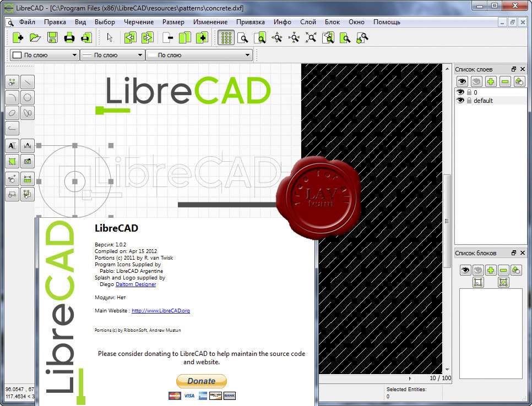Toggle visibility of default layer

460,100
